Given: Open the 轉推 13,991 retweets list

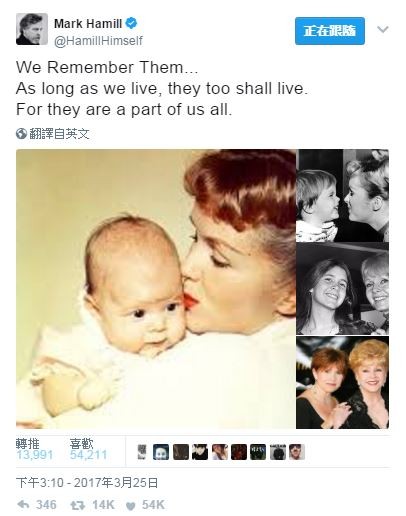Looking at the screenshot, I should 34,449.
